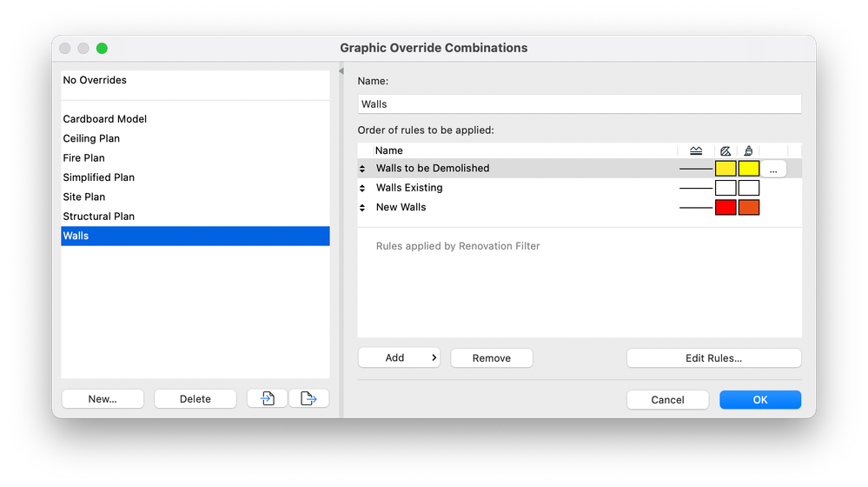
Task: Open the ellipsis options for Walls to be Demolished
Action: point(773,169)
